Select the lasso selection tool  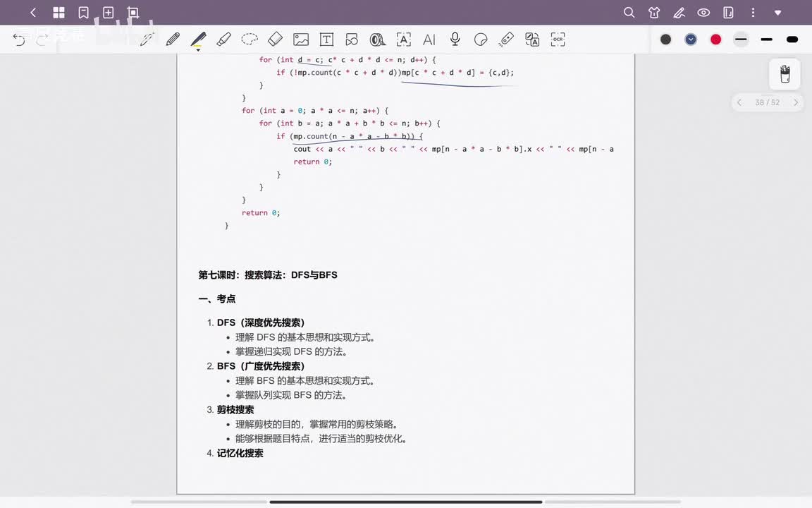tap(250, 40)
